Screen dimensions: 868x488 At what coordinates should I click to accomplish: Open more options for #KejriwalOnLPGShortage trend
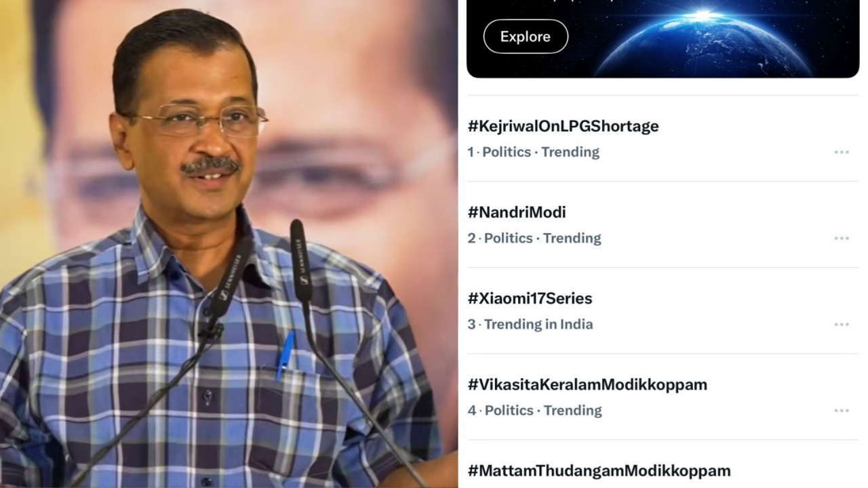coord(842,152)
